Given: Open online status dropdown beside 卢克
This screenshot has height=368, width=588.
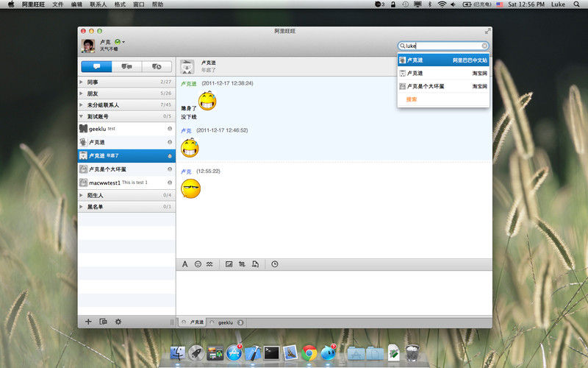Looking at the screenshot, I should [x=120, y=42].
